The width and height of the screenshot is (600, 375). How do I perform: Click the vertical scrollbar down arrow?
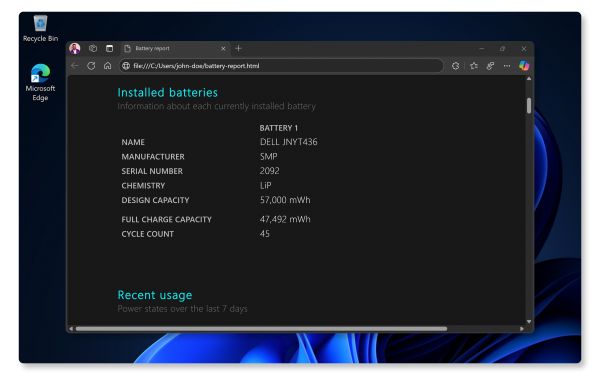pyautogui.click(x=529, y=321)
